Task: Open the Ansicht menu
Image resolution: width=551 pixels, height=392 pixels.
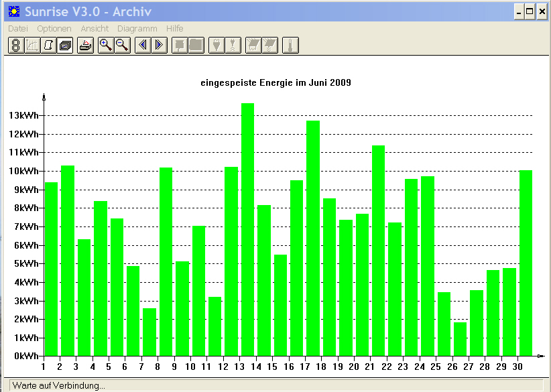Action: 95,28
